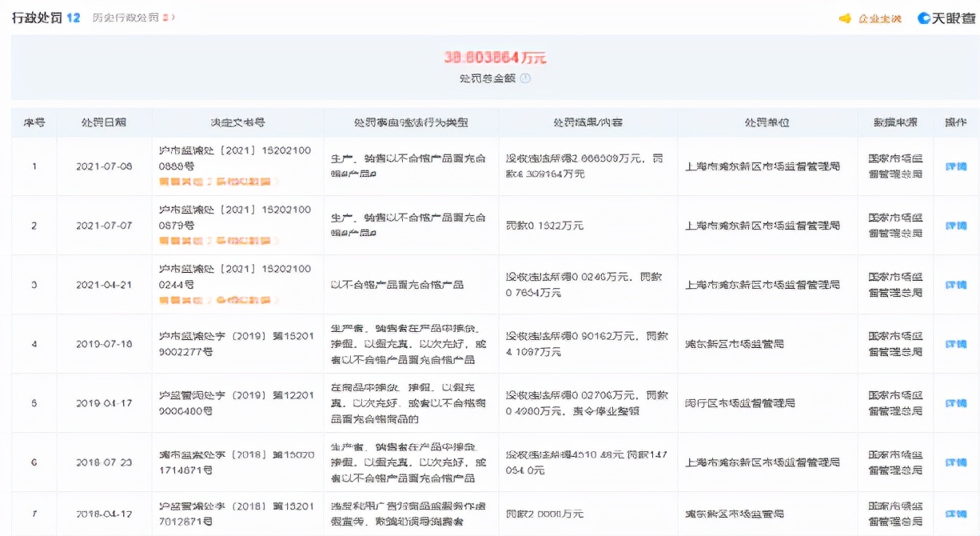The height and width of the screenshot is (536, 980).
Task: Click the orange tag under document 0888号
Action: (216, 182)
